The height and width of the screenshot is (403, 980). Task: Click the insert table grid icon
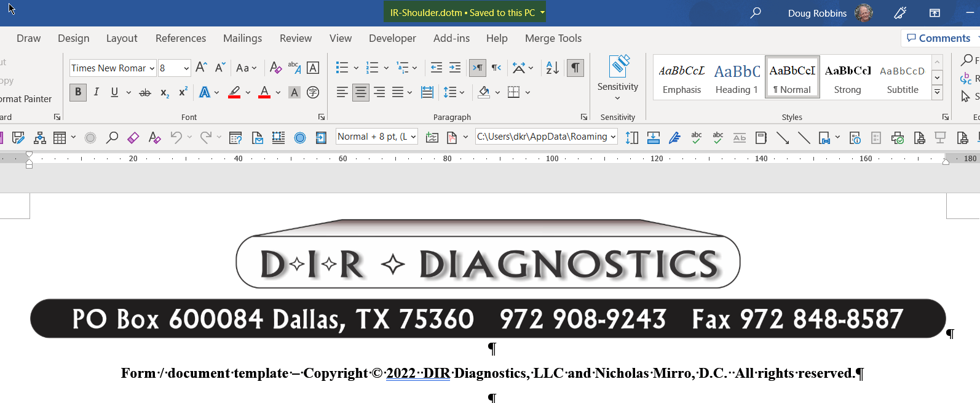[x=60, y=137]
